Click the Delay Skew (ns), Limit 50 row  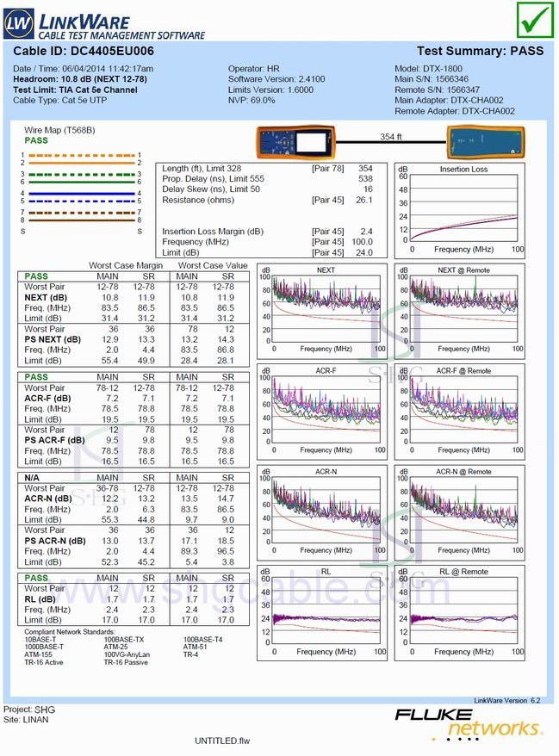(267, 189)
